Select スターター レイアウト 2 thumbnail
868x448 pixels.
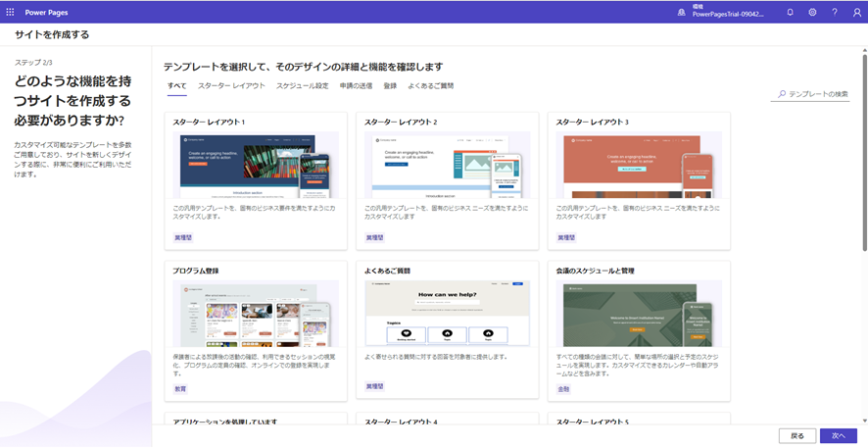[x=448, y=165]
